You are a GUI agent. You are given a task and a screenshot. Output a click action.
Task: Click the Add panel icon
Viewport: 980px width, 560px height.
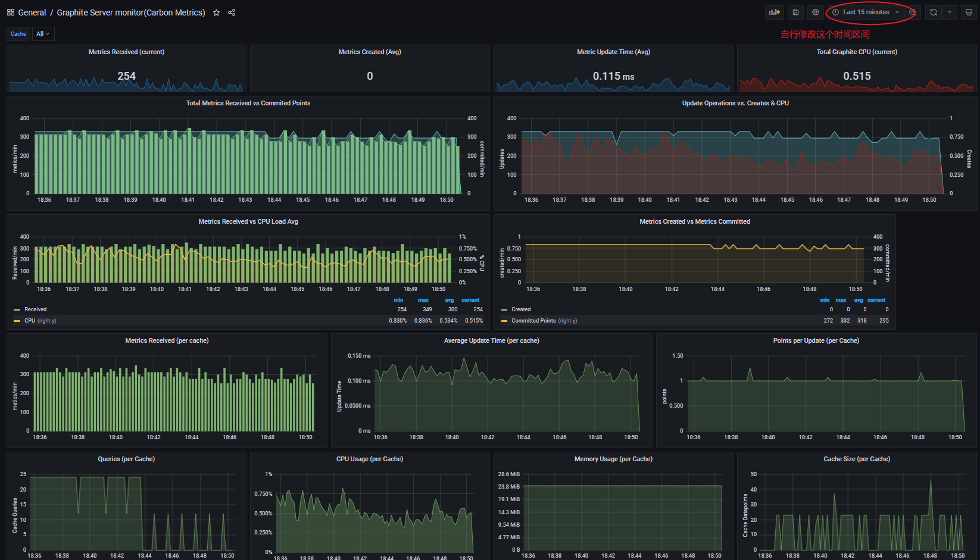tap(774, 12)
